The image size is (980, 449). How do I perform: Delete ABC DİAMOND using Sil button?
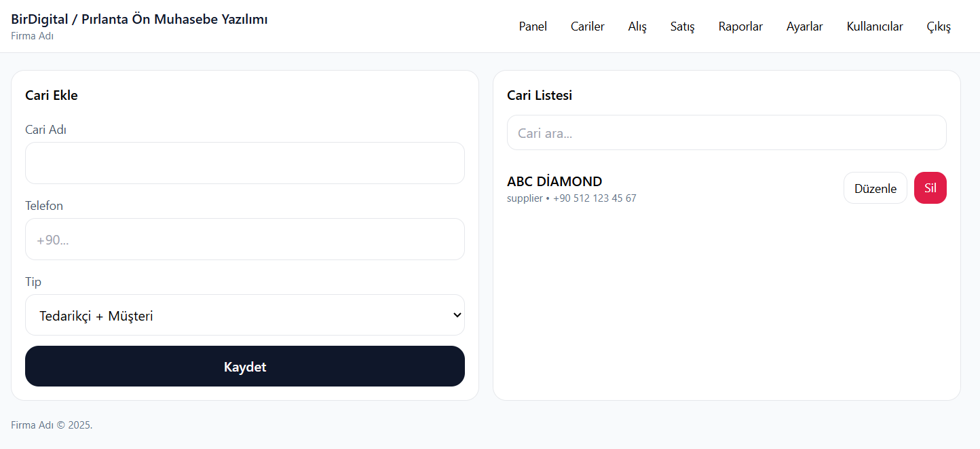point(930,188)
